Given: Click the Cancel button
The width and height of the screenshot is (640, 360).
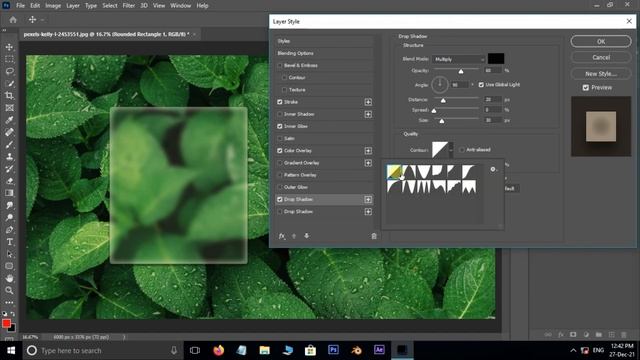Looking at the screenshot, I should click(x=601, y=57).
